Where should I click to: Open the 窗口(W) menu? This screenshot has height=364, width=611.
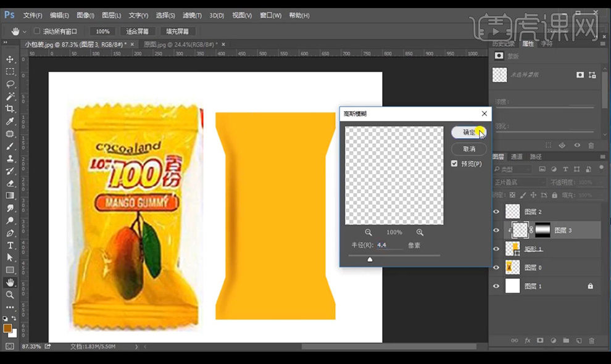coord(270,15)
